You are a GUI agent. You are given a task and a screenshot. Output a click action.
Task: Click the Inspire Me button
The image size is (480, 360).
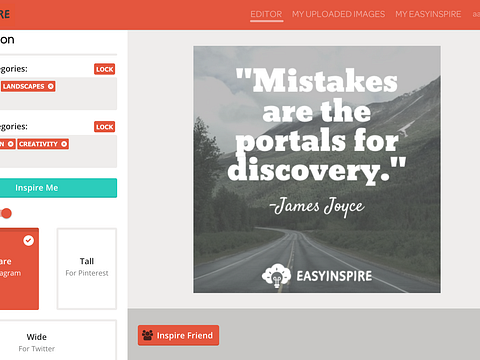click(58, 188)
